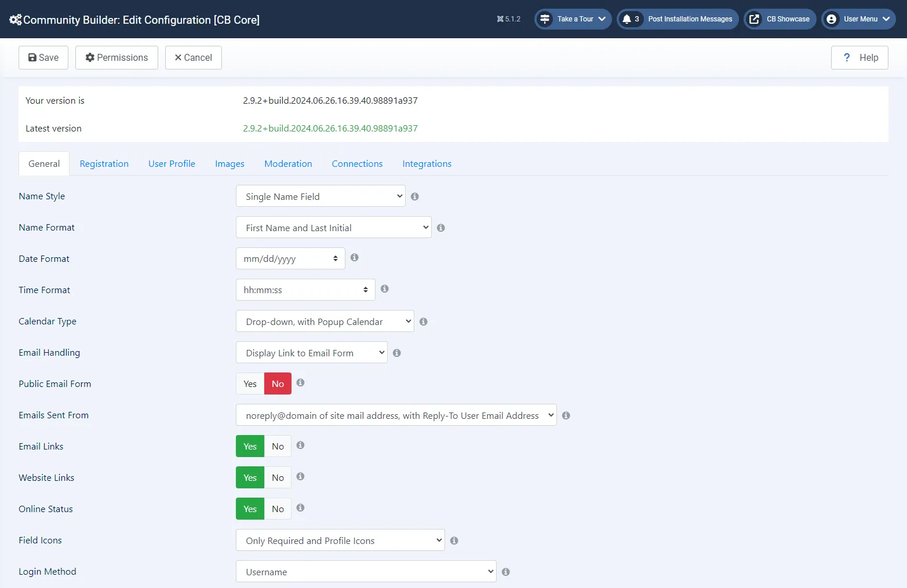907x588 pixels.
Task: Click the 'Login Method' field label
Action: (48, 571)
